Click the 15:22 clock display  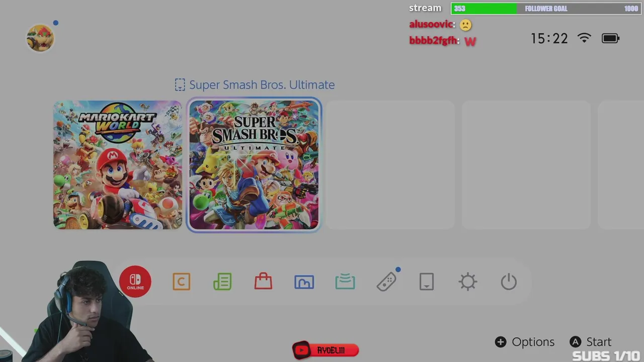(x=549, y=39)
